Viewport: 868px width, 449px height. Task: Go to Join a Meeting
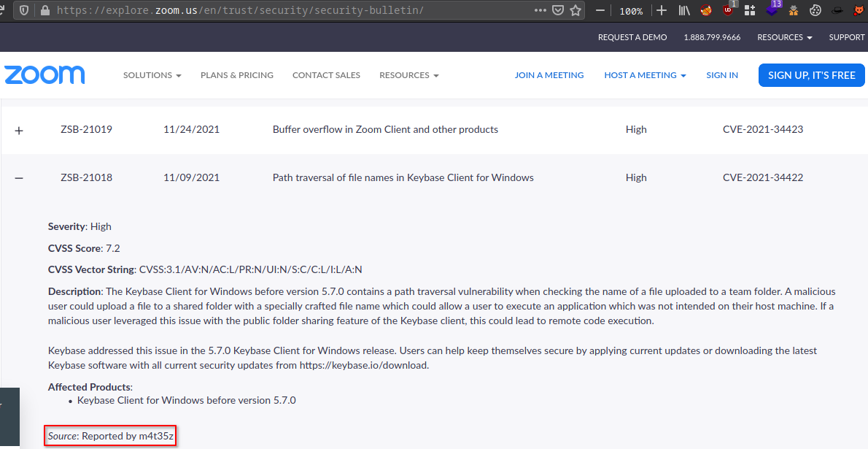click(549, 75)
